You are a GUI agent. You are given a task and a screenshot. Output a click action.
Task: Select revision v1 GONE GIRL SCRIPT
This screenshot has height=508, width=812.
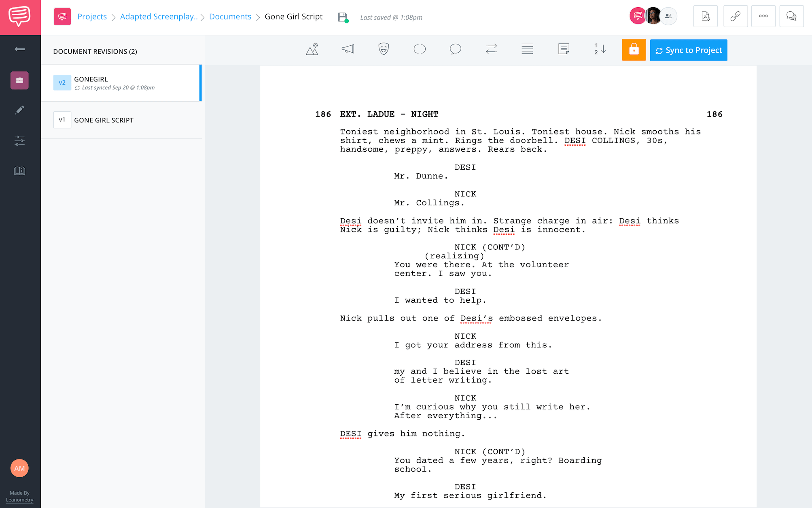(x=104, y=120)
